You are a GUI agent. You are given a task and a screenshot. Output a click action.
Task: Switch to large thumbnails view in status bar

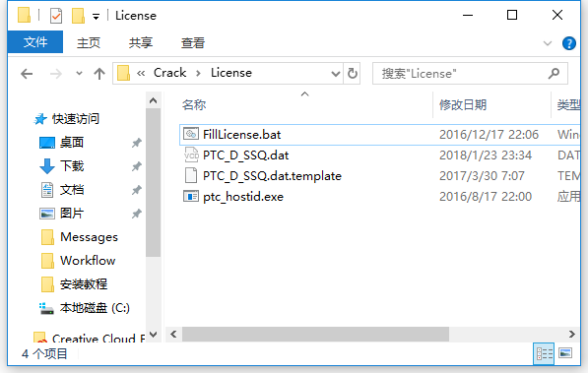click(564, 353)
